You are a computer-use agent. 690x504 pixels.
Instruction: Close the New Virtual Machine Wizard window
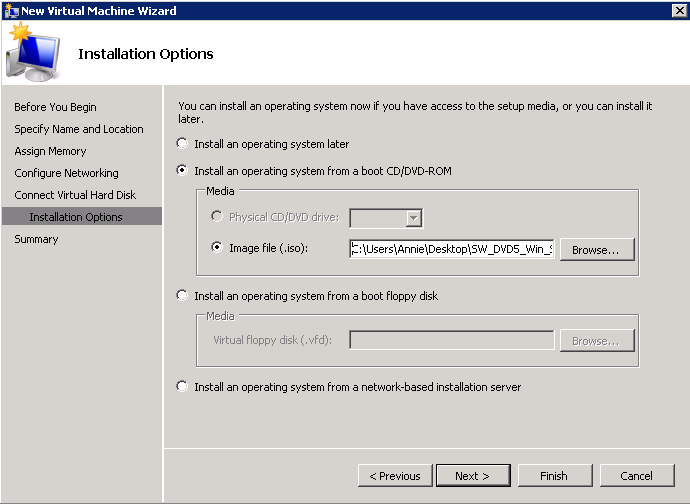click(x=679, y=10)
